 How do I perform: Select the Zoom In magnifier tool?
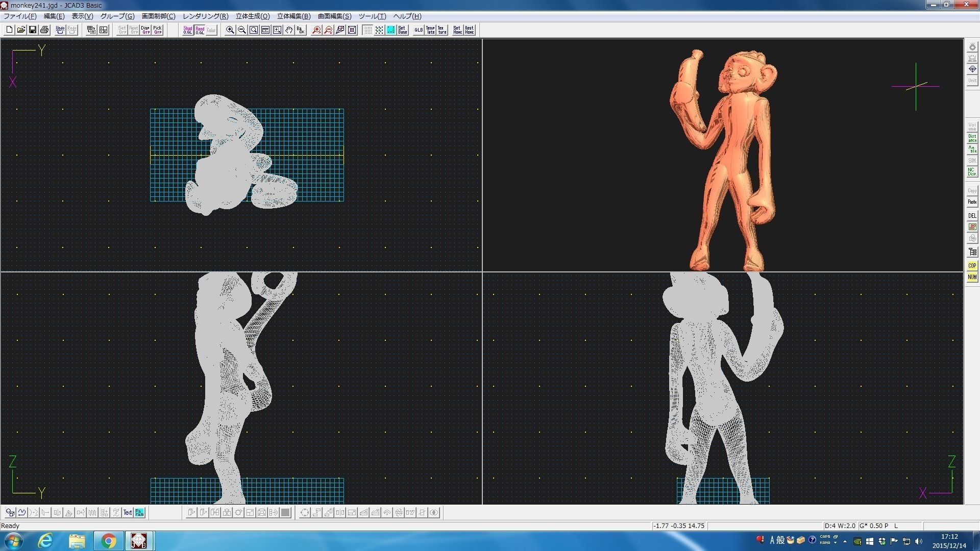(230, 30)
